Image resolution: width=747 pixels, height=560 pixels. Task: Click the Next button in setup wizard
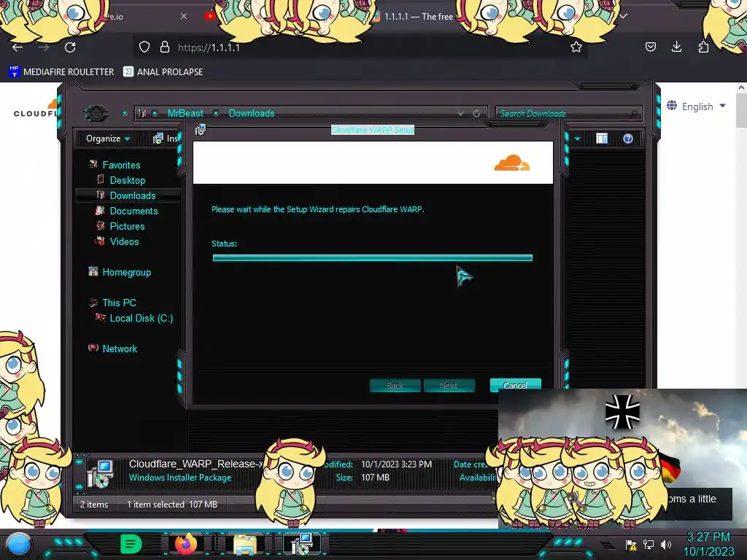click(449, 385)
